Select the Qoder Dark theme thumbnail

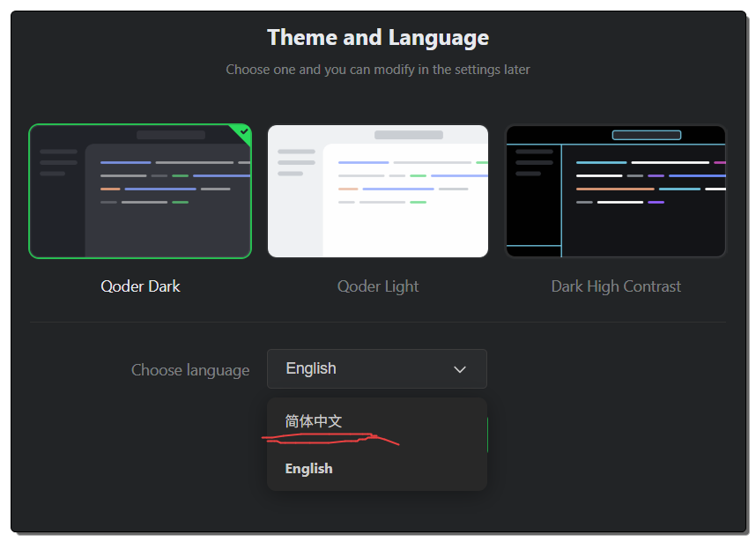pyautogui.click(x=140, y=191)
